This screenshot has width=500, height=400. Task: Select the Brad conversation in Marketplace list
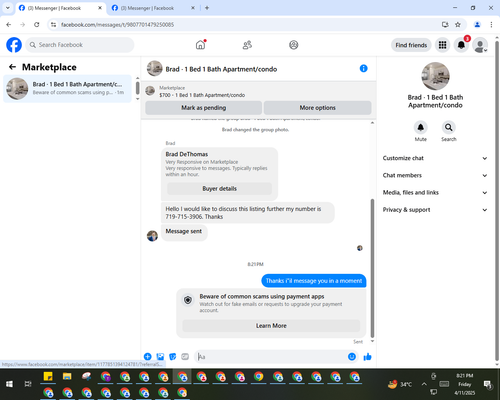click(67, 88)
